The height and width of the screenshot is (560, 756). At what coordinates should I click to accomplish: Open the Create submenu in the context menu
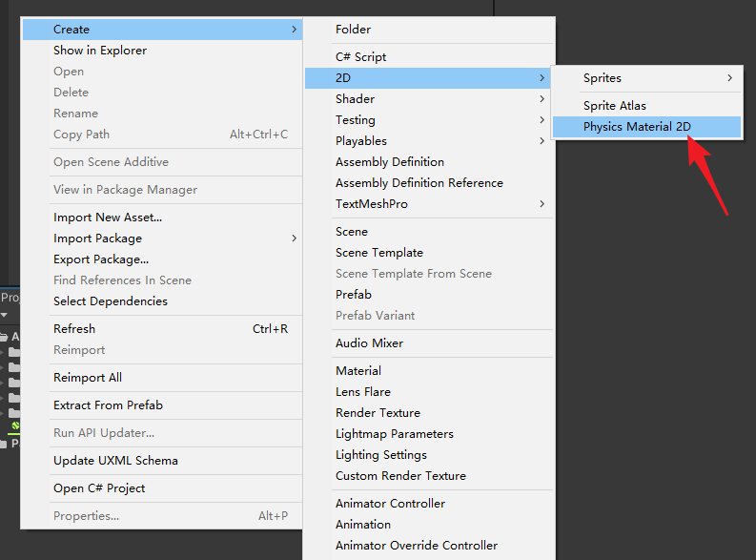click(x=162, y=30)
